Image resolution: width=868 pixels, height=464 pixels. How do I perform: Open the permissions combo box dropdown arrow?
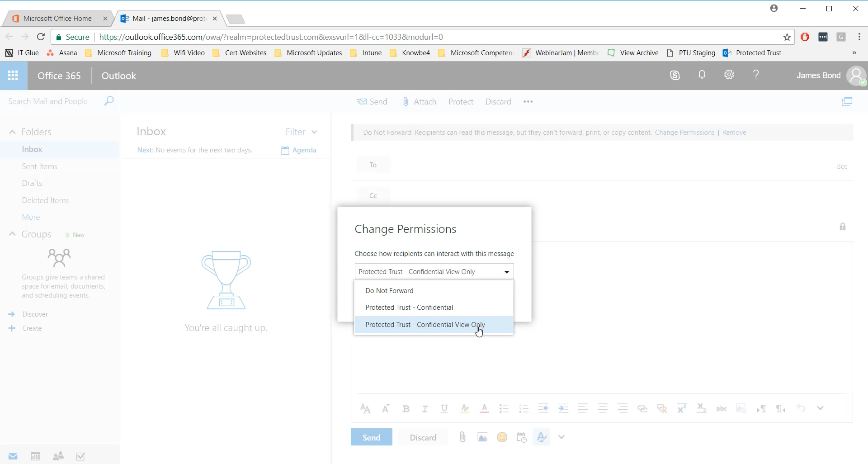[507, 272]
